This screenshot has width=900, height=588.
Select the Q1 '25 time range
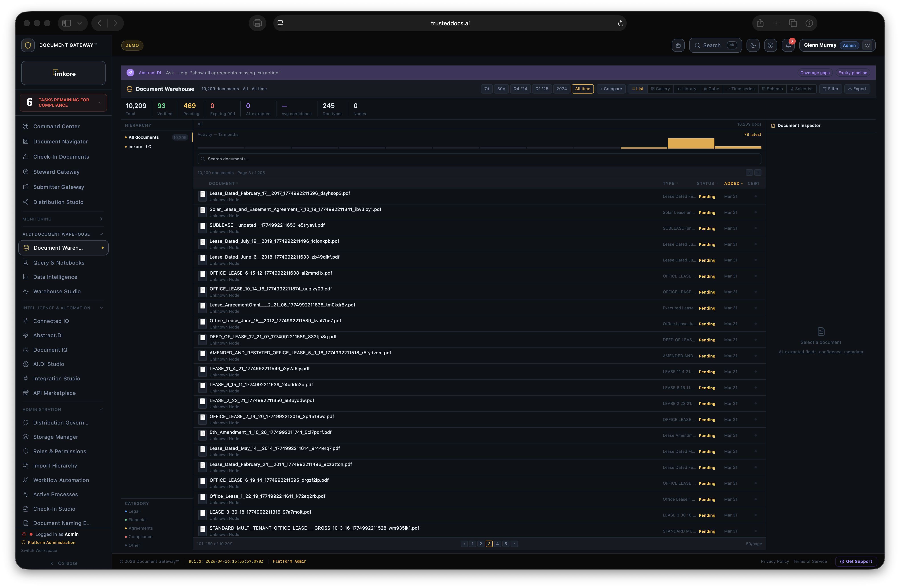point(542,89)
